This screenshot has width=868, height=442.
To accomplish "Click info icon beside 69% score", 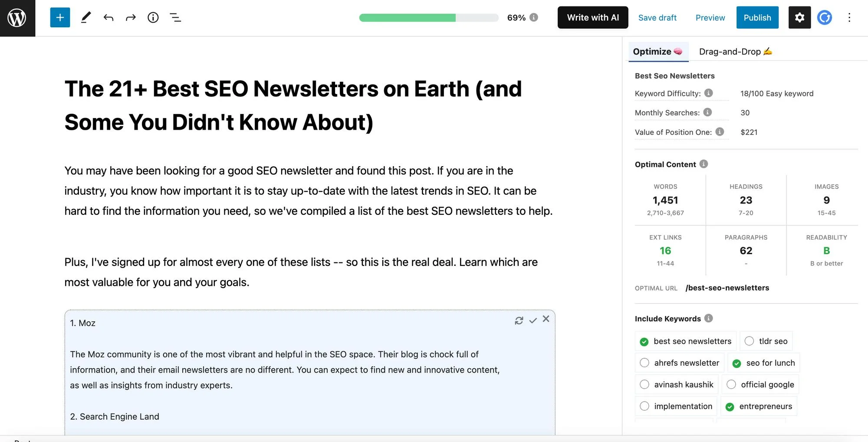I will [x=534, y=17].
